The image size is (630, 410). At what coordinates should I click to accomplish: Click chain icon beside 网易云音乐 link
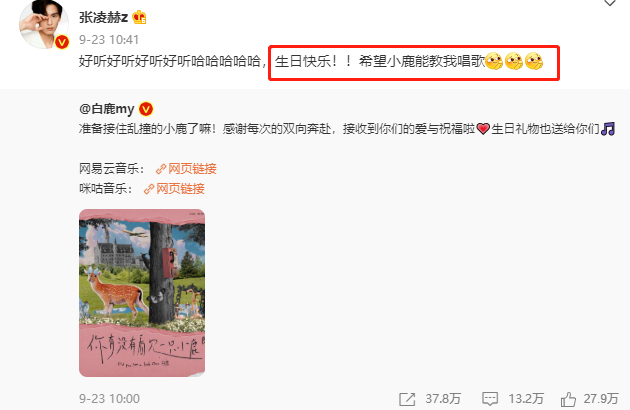(x=161, y=169)
